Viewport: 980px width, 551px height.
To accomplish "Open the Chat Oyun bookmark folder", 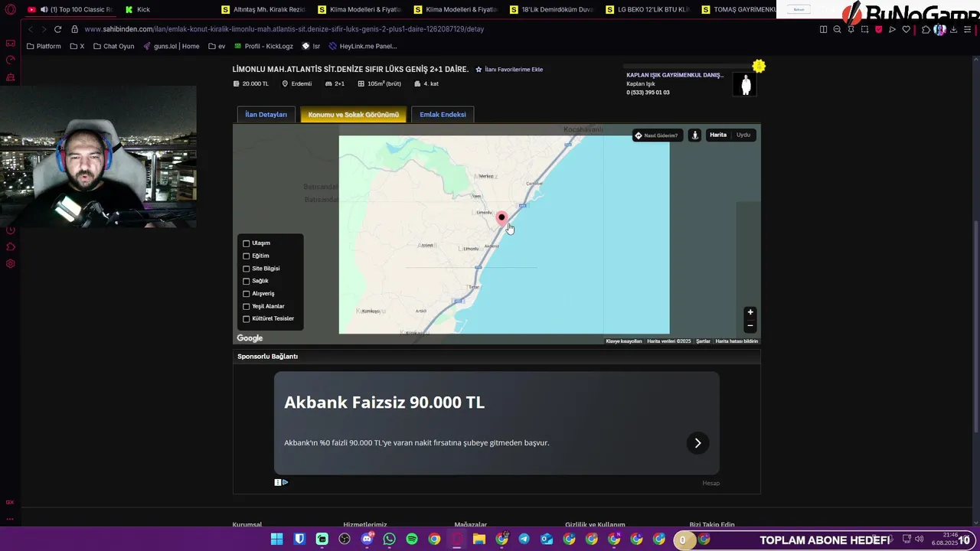I will click(x=113, y=46).
